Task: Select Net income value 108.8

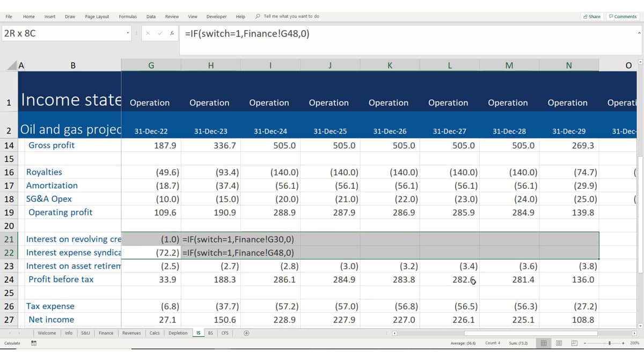Action: tap(569, 320)
